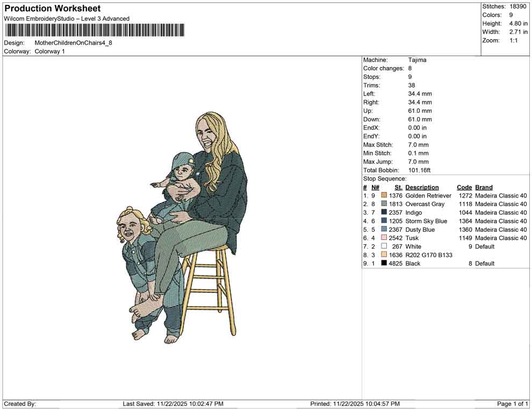Click the design barcode
The image size is (532, 409).
[x=95, y=31]
